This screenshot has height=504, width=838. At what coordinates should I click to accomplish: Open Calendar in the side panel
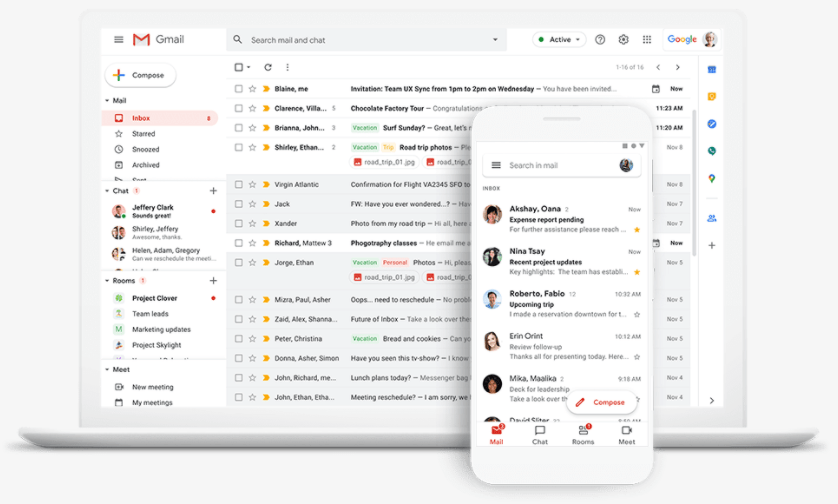click(711, 69)
